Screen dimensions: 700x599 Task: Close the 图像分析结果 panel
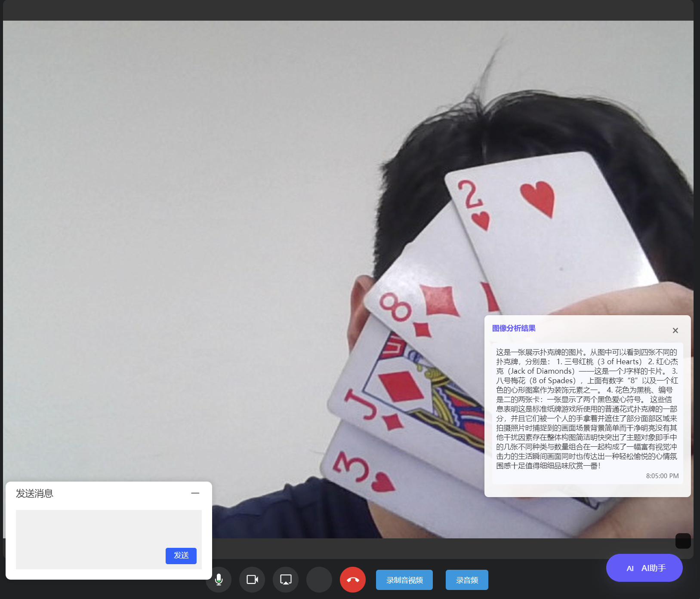coord(675,330)
